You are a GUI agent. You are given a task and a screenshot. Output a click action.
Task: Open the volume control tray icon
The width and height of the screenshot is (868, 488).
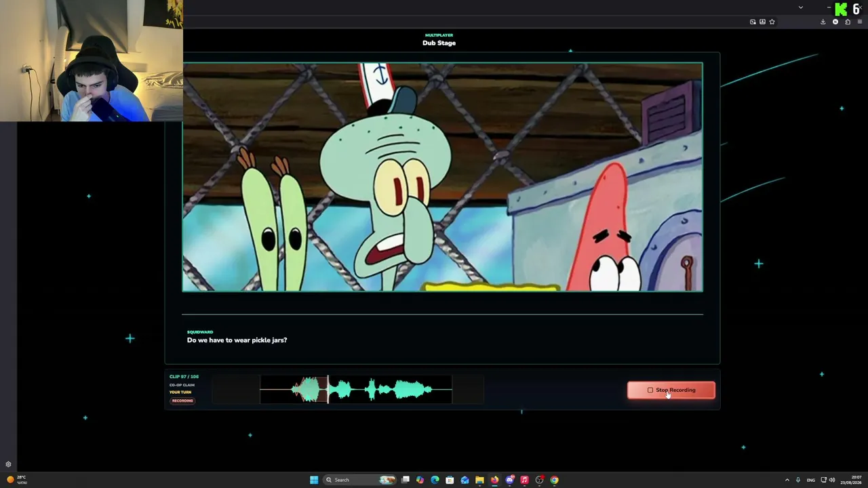(832, 480)
